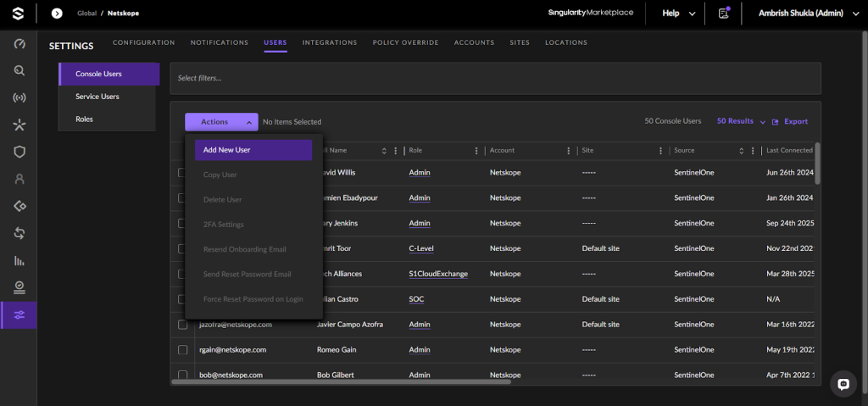This screenshot has width=868, height=406.
Task: Select checkbox for Tech Alliances row
Action: click(x=181, y=274)
